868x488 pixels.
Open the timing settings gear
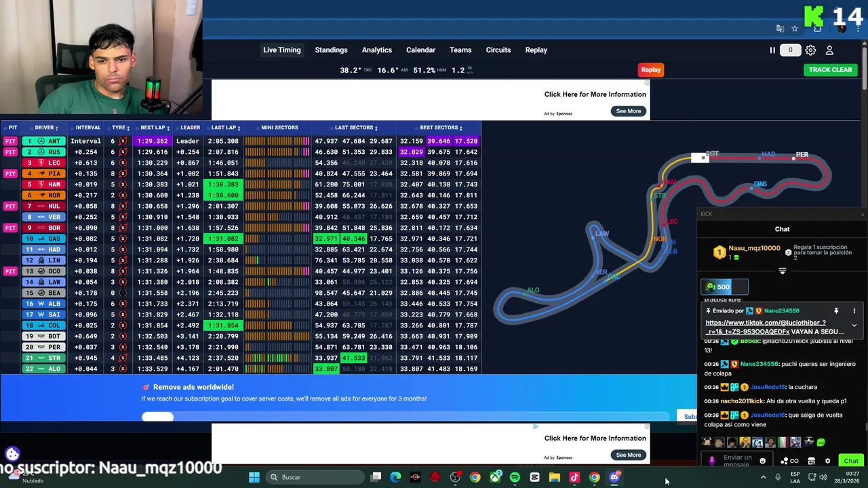coord(810,50)
